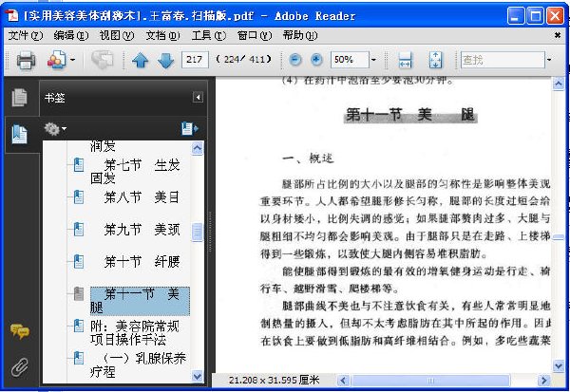
Task: Click the Print icon in toolbar
Action: coord(27,60)
